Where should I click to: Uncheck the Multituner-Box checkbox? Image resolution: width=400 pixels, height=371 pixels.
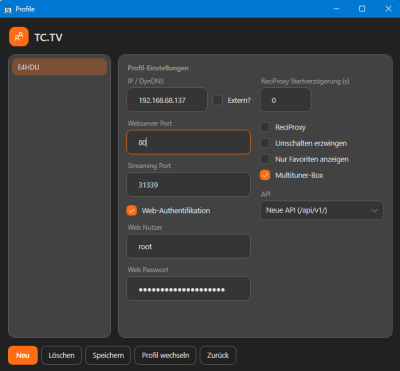[265, 175]
